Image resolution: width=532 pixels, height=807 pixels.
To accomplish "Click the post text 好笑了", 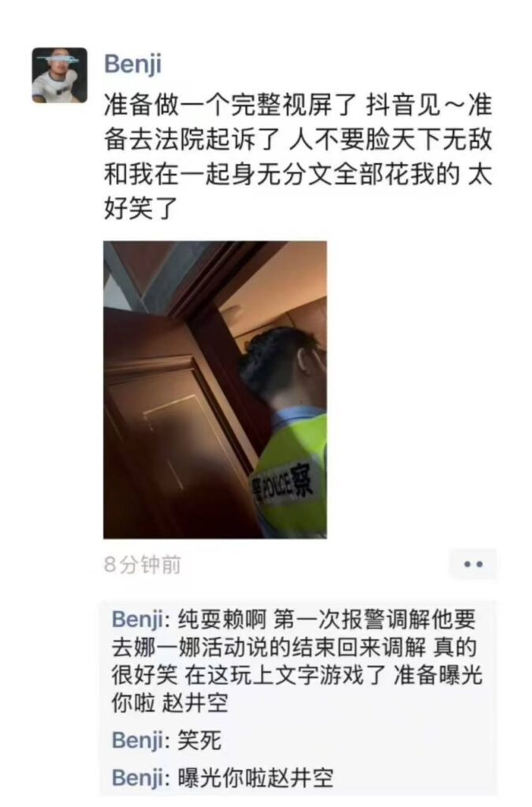I will coord(141,208).
